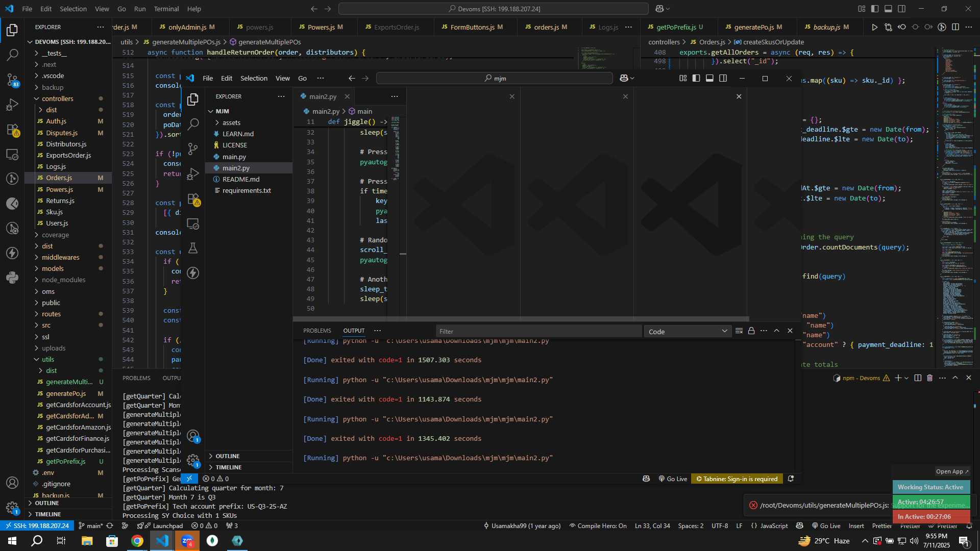
Task: Open Python icon in Devoms activity bar
Action: (x=12, y=278)
